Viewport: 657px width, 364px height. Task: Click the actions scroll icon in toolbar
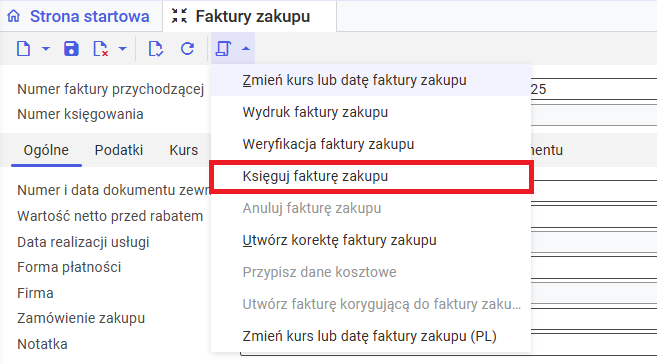click(x=223, y=49)
